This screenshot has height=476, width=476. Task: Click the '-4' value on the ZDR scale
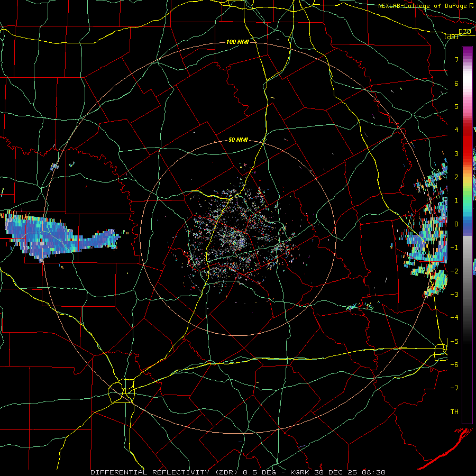[454, 317]
